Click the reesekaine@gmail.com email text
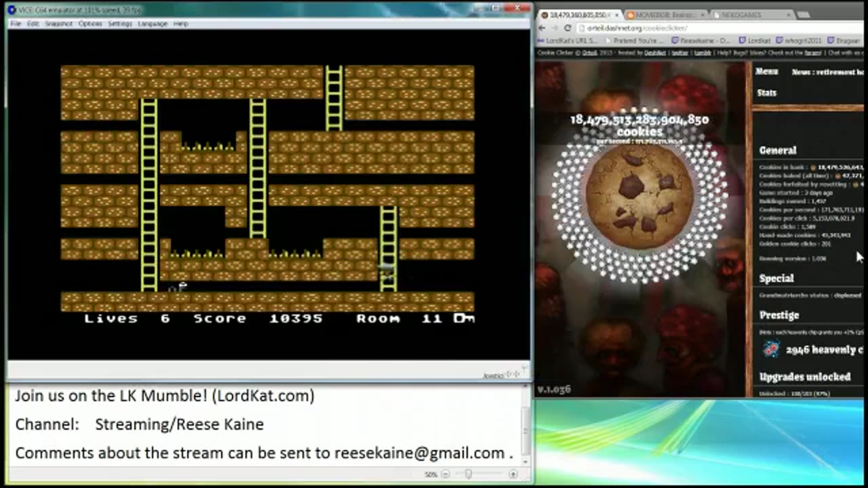 click(x=420, y=453)
